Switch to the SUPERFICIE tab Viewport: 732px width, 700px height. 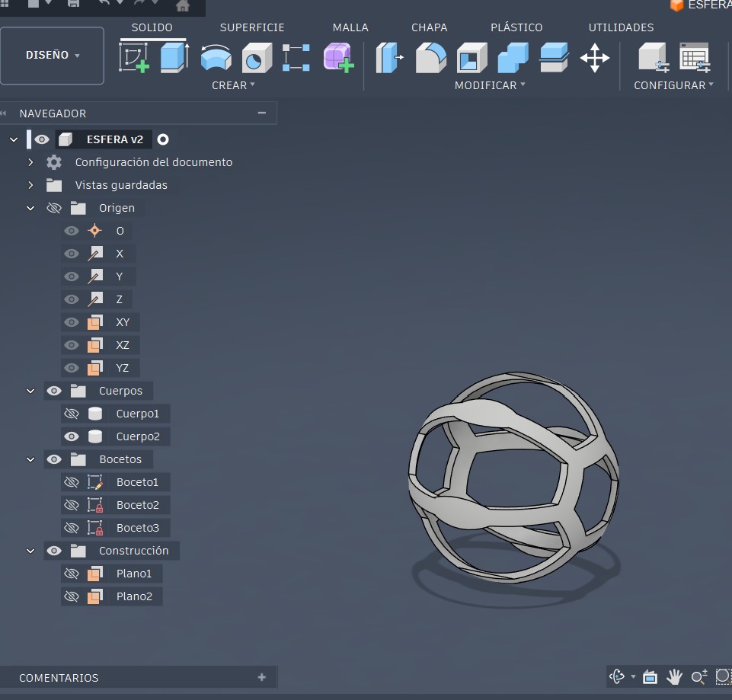pos(252,27)
